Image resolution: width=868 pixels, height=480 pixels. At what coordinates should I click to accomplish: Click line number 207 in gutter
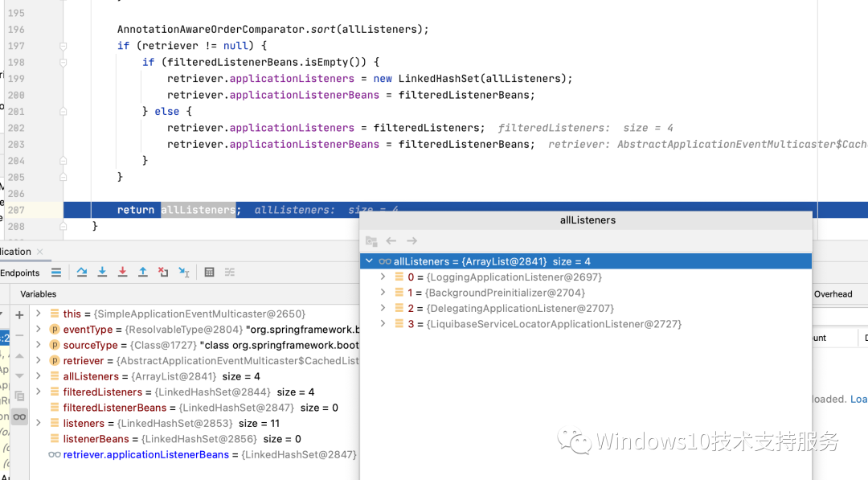[x=16, y=210]
